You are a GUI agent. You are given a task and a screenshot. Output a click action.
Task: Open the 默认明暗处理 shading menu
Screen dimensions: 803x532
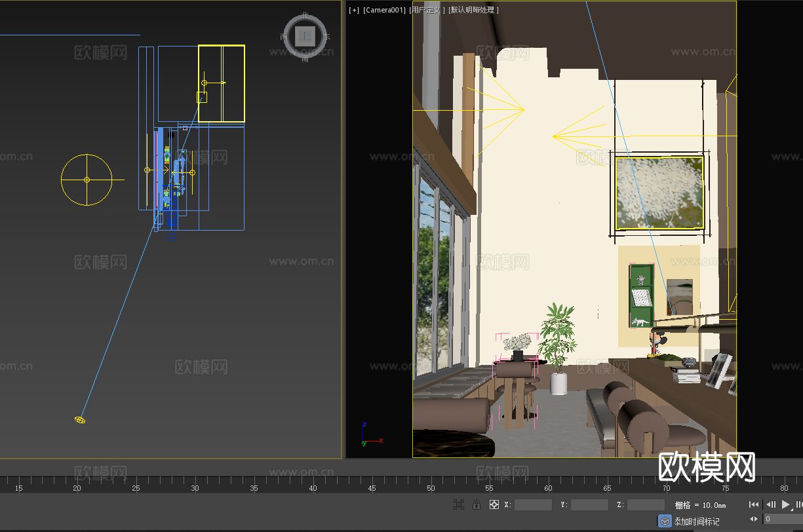[473, 10]
